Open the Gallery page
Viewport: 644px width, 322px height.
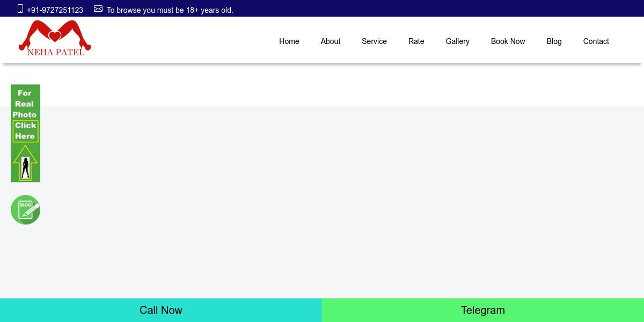458,41
